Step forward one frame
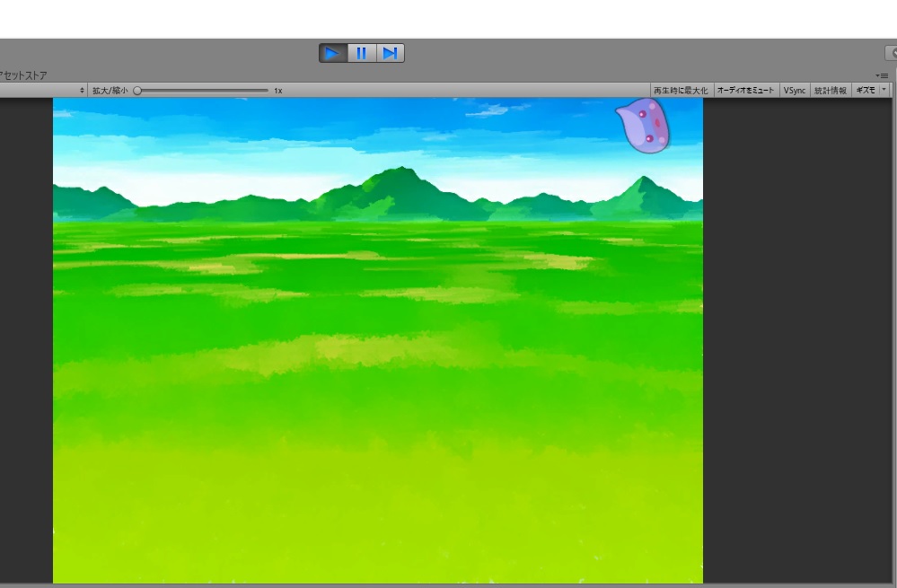Screen dimensions: 897x588 [391, 53]
